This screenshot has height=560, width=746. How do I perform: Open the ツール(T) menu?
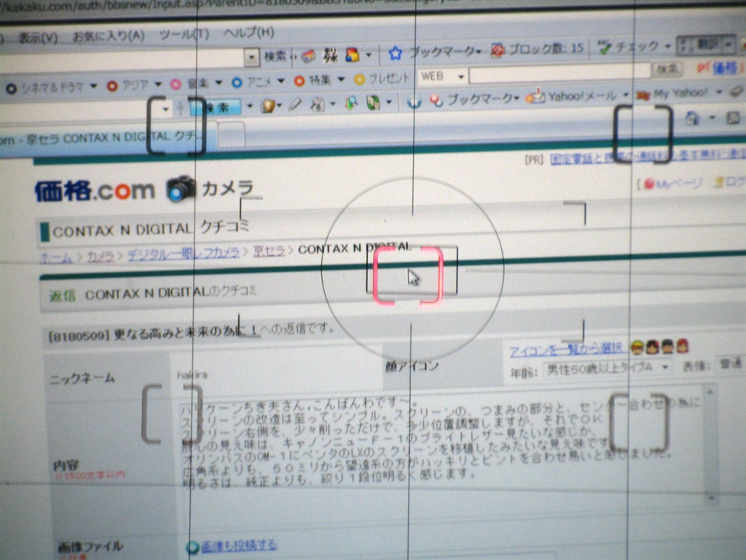point(184,34)
